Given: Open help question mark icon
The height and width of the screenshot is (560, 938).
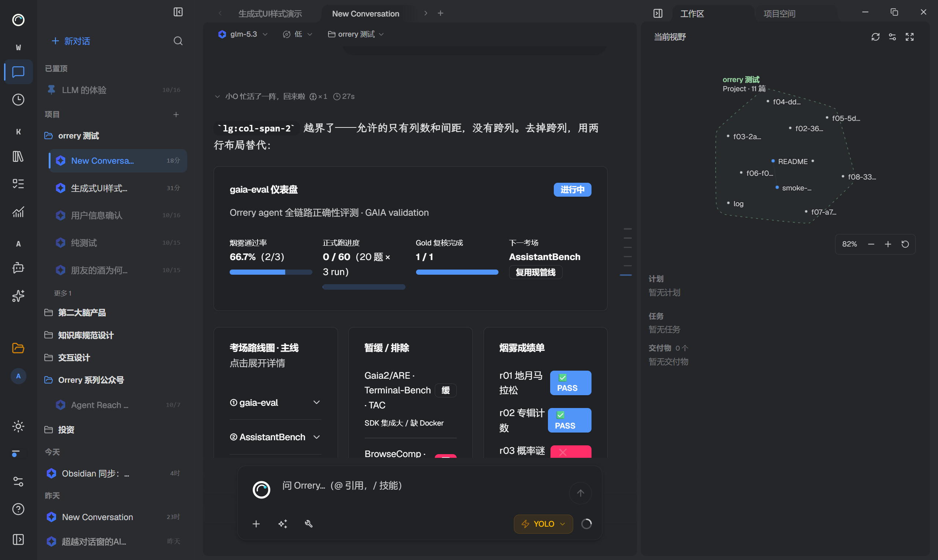Looking at the screenshot, I should coord(18,509).
